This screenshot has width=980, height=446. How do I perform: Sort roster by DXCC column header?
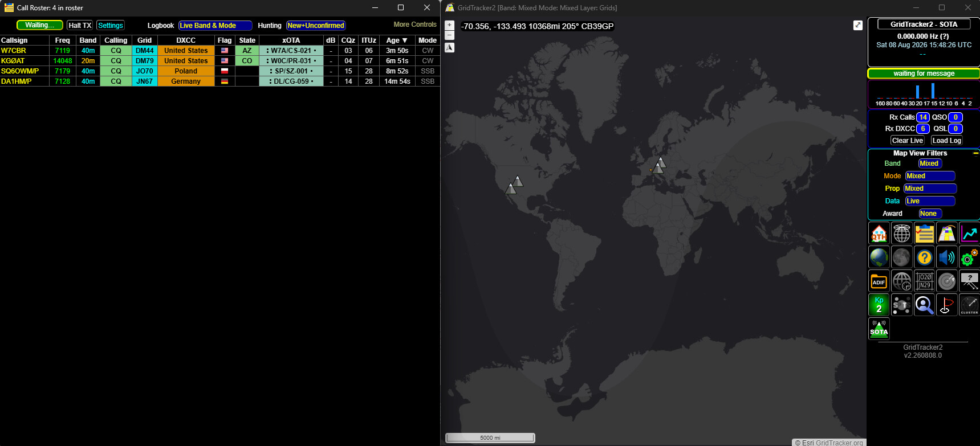coord(186,40)
